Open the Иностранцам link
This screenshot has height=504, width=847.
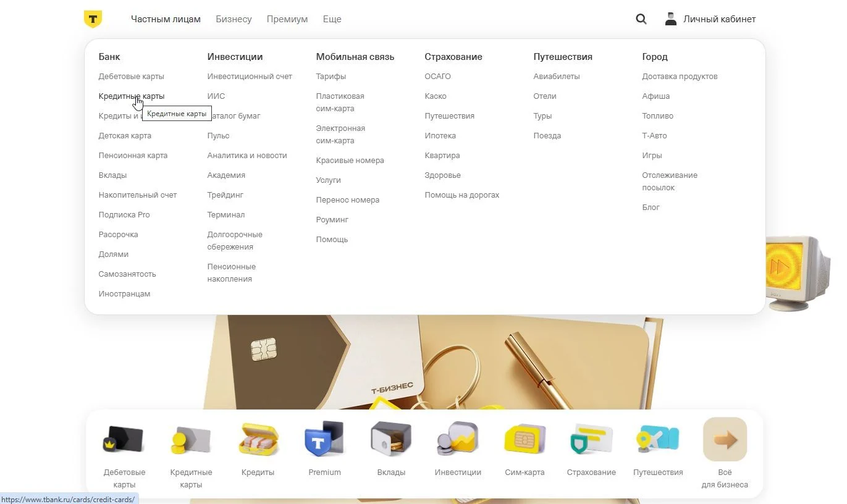point(124,294)
